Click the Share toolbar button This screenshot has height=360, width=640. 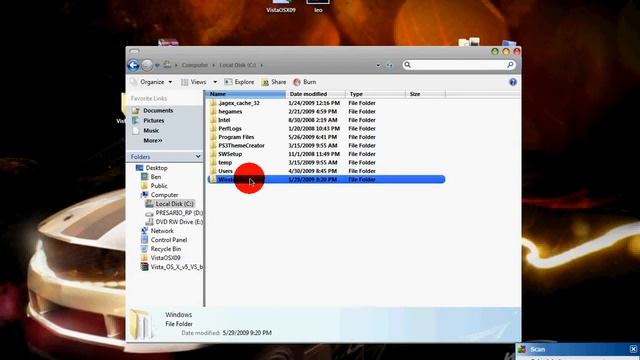click(x=274, y=82)
